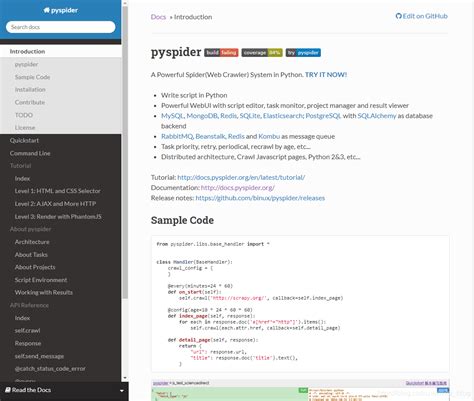Open the GitHub releases notes link
474x401 pixels.
pyautogui.click(x=260, y=198)
